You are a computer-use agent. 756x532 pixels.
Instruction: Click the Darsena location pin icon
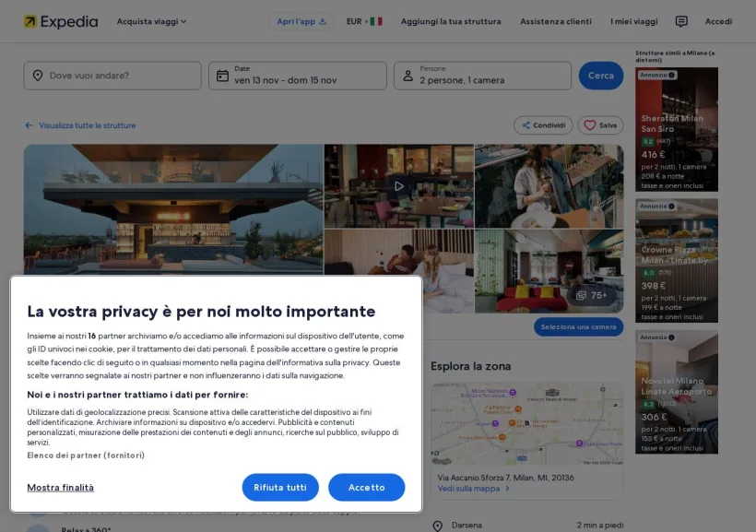tap(437, 526)
